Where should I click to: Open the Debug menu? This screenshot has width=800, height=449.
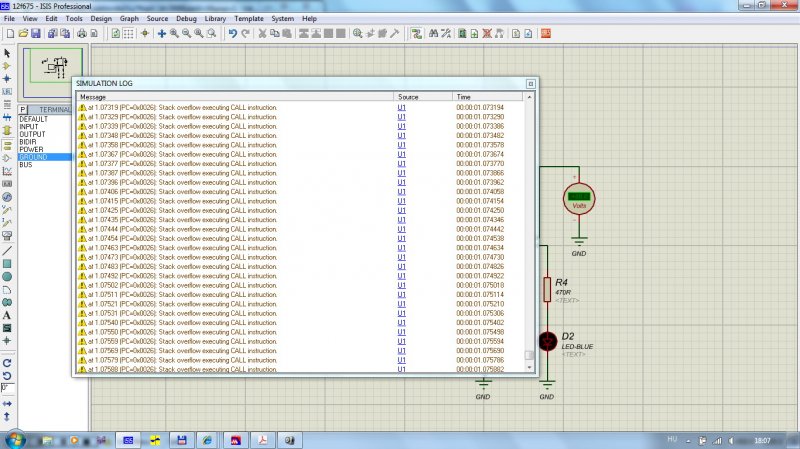[188, 18]
